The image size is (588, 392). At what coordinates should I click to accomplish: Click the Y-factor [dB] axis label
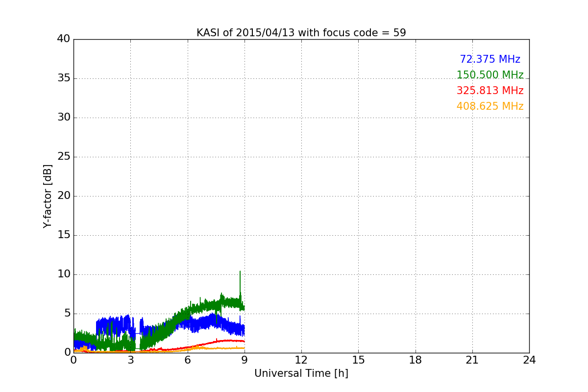point(48,196)
